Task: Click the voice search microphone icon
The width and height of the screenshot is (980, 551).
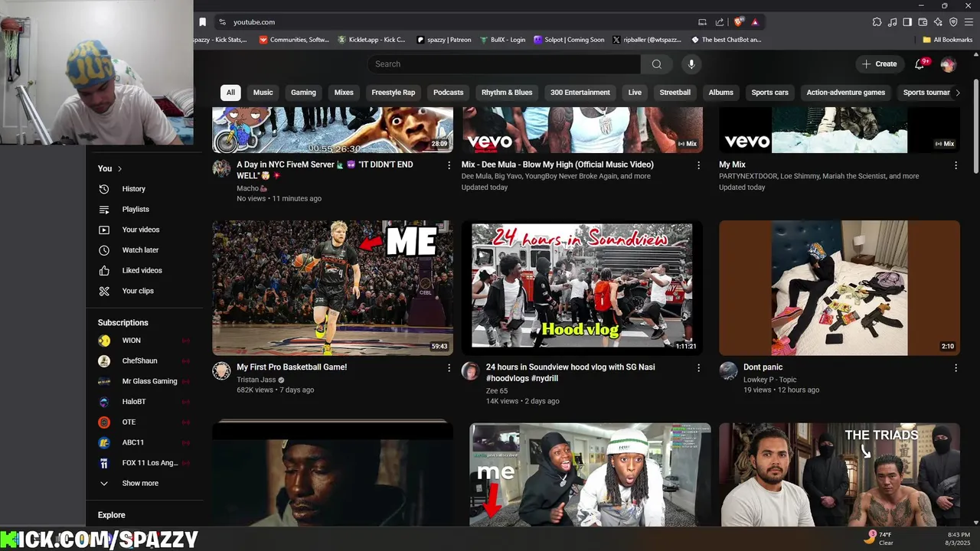Action: click(691, 64)
